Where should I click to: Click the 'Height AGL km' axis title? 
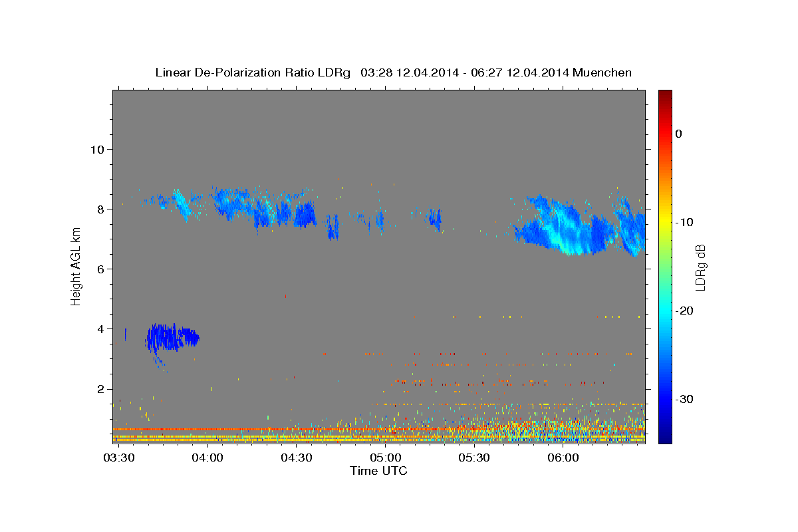76,266
